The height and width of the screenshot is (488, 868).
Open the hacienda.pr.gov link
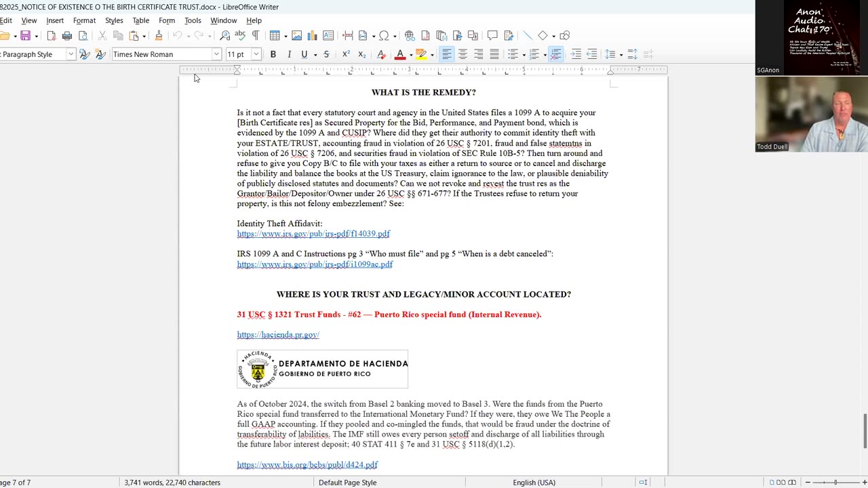[278, 335]
